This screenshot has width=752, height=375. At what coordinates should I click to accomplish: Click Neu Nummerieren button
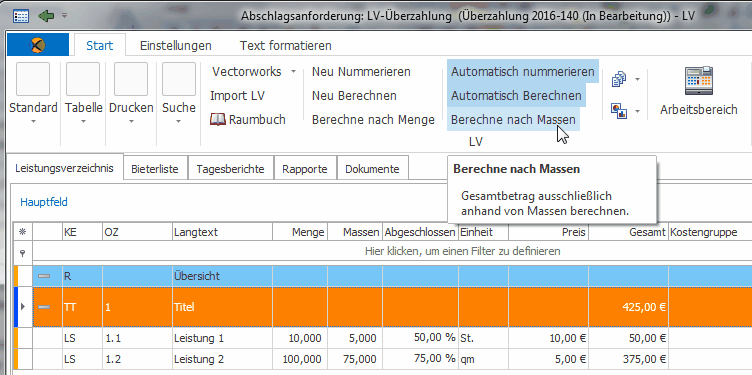(361, 72)
